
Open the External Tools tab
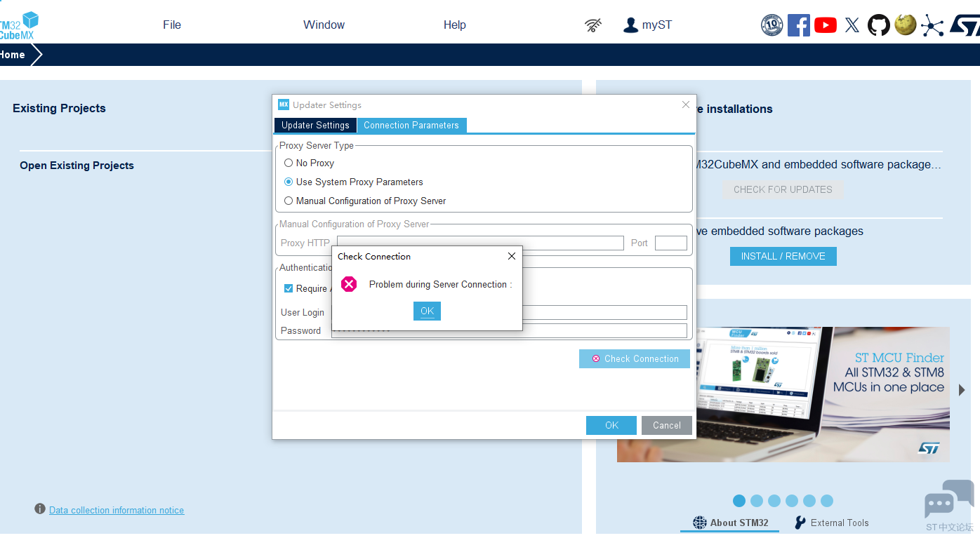[x=832, y=523]
